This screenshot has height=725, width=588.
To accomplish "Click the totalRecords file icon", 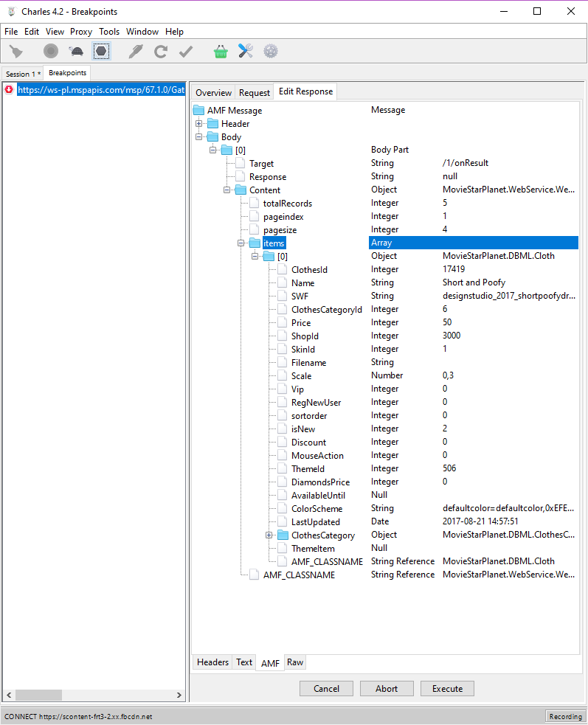I will click(254, 203).
